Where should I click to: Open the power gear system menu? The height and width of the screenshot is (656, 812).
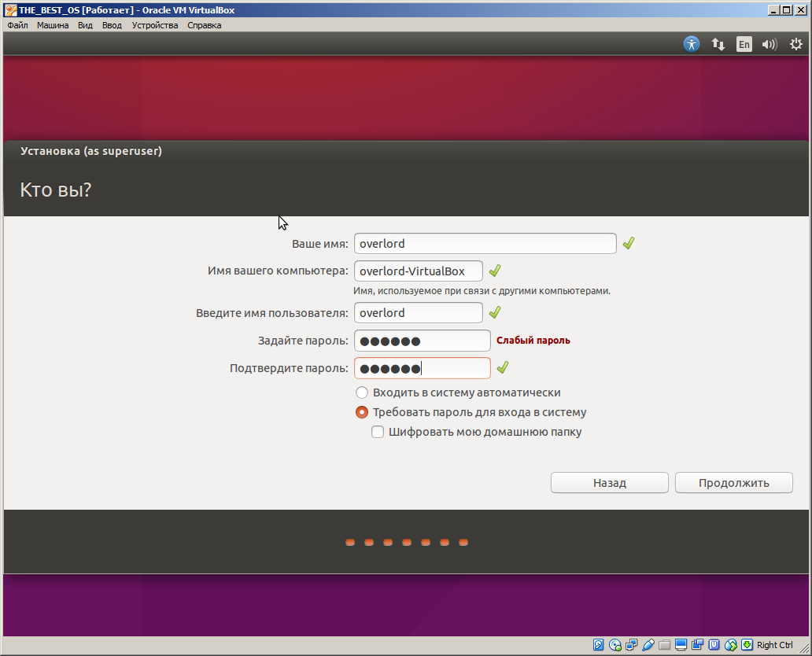point(796,44)
